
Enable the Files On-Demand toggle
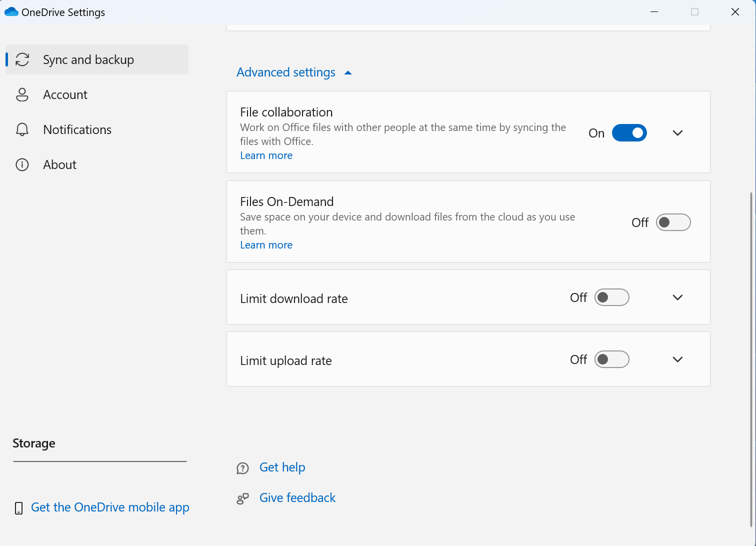[673, 222]
